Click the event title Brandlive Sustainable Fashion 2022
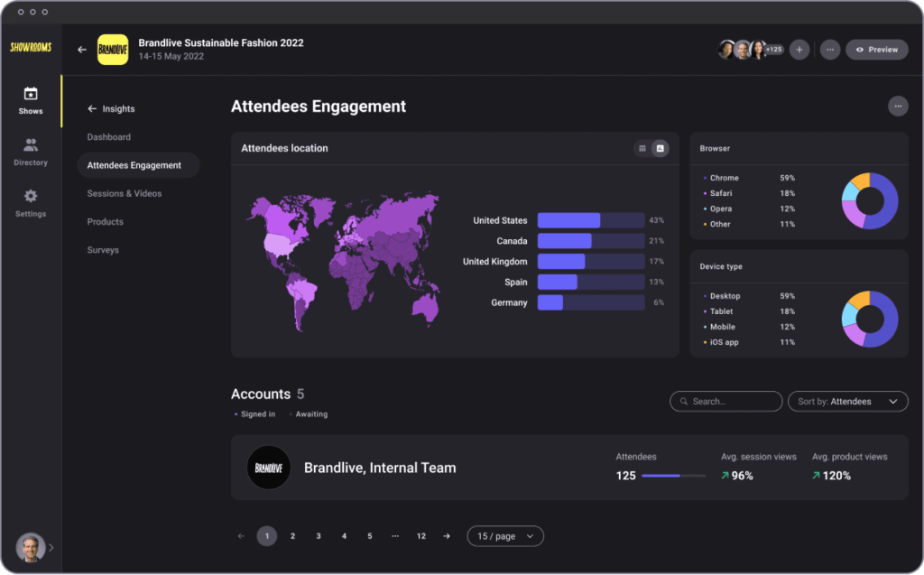 click(221, 43)
